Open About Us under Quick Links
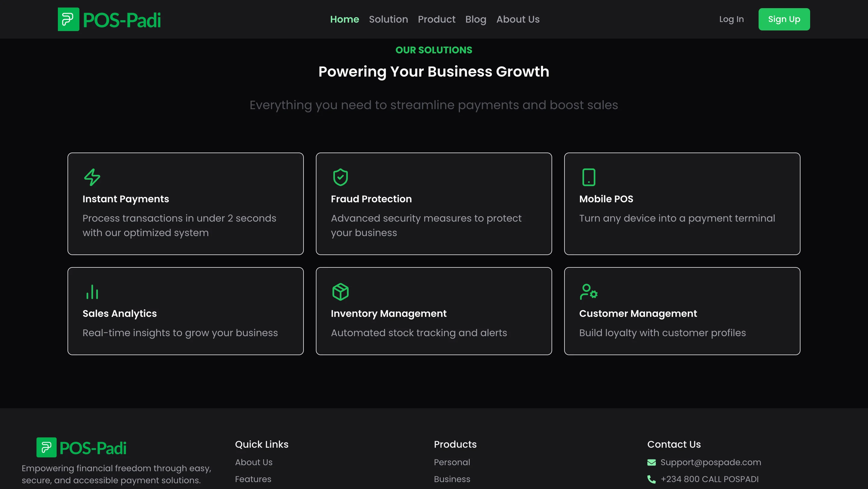Image resolution: width=868 pixels, height=489 pixels. coord(253,462)
